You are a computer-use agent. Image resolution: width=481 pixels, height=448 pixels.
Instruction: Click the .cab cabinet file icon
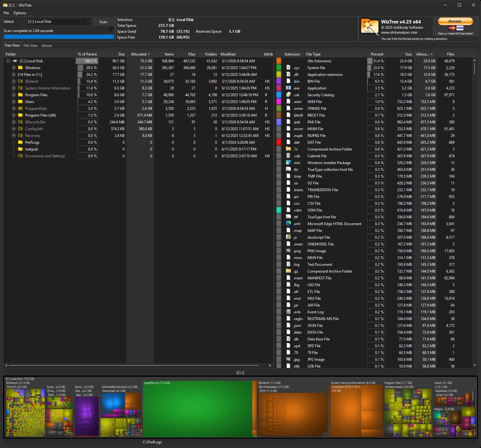tap(288, 156)
